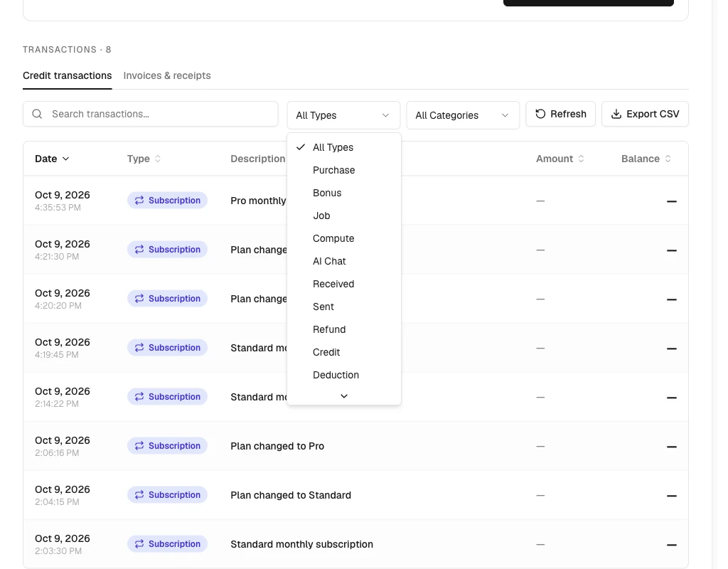This screenshot has width=728, height=569.
Task: Choose Sent from the type list
Action: pos(343,307)
